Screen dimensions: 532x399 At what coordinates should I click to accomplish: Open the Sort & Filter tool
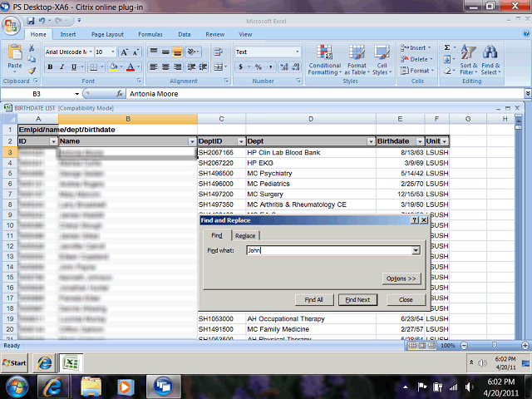469,58
